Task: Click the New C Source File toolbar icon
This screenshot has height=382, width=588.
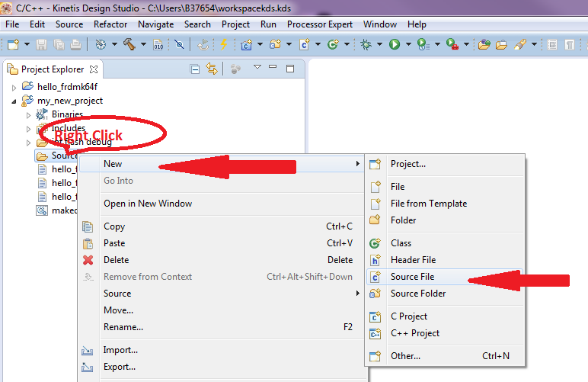Action: [305, 45]
